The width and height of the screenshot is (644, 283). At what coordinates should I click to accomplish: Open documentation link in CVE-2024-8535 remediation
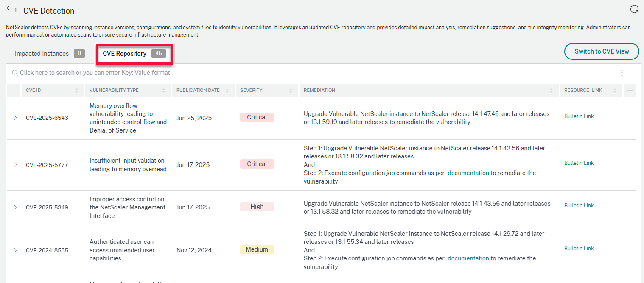click(x=468, y=258)
